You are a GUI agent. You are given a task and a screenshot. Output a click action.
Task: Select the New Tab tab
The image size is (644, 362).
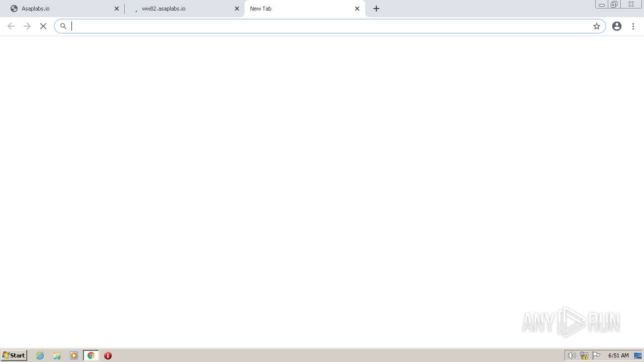pos(304,9)
